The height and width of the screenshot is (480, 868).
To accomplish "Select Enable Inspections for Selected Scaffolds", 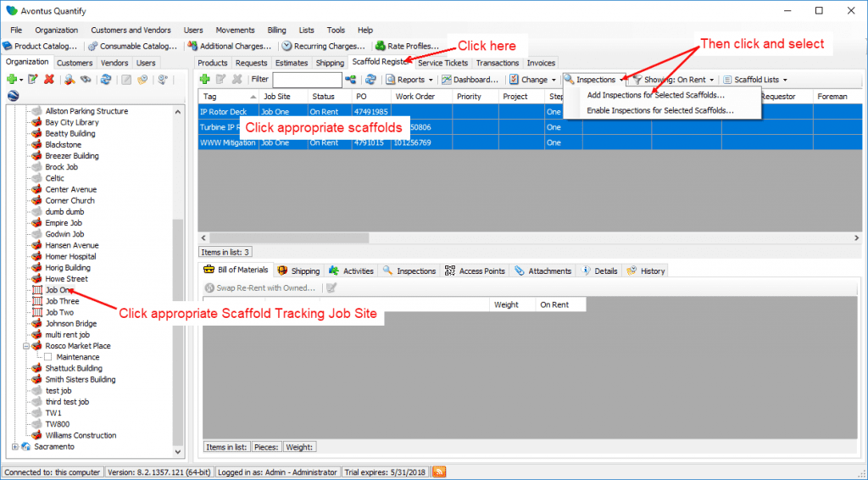I will click(x=659, y=110).
